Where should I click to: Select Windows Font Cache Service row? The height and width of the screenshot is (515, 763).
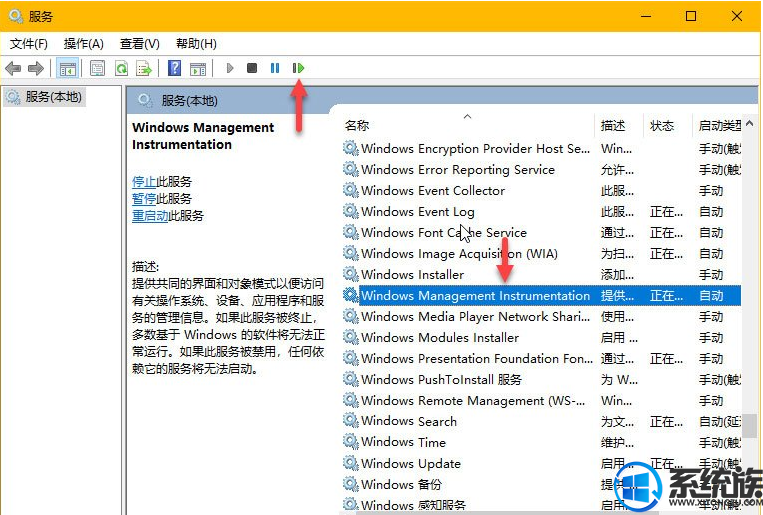click(542, 232)
